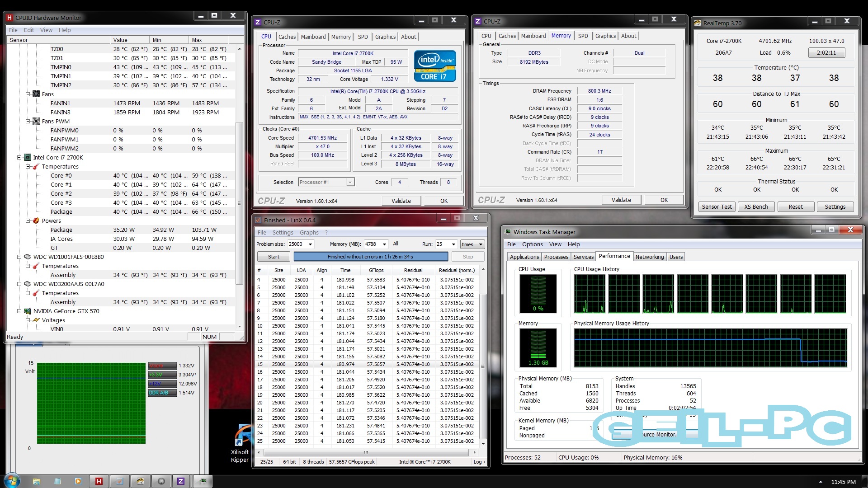The height and width of the screenshot is (488, 868).
Task: Click the XS Bench button in RealTemp
Action: point(756,207)
